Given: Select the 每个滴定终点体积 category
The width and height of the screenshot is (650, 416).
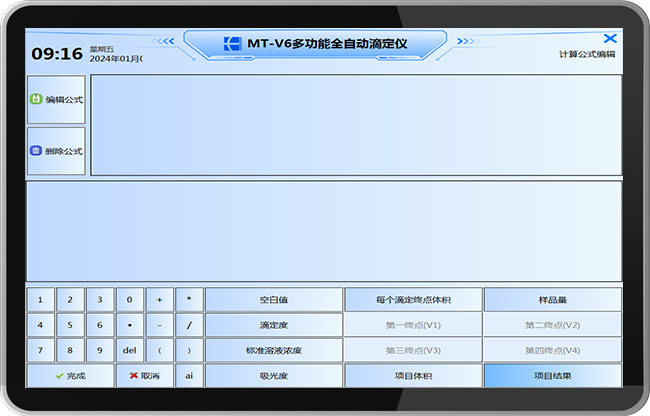Looking at the screenshot, I should click(x=413, y=299).
